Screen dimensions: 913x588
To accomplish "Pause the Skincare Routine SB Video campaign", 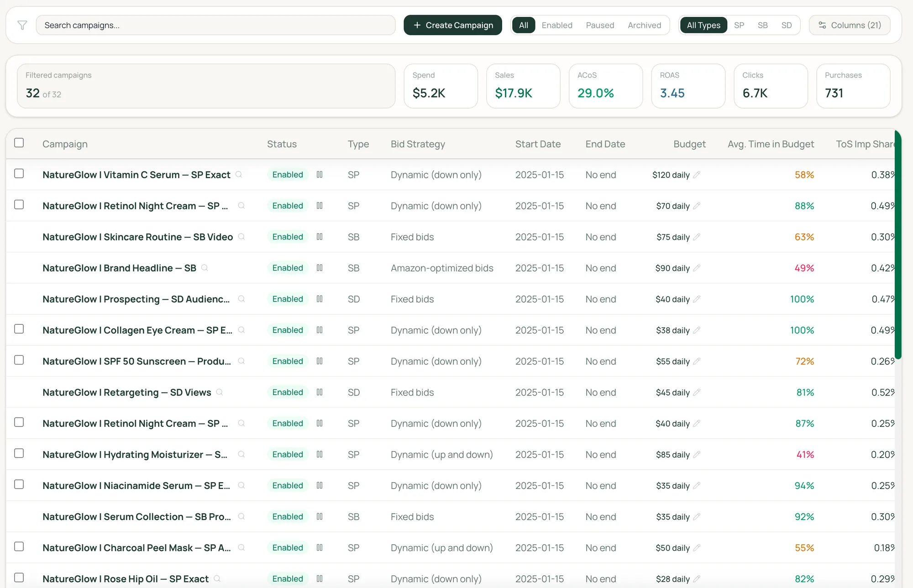I will 320,237.
